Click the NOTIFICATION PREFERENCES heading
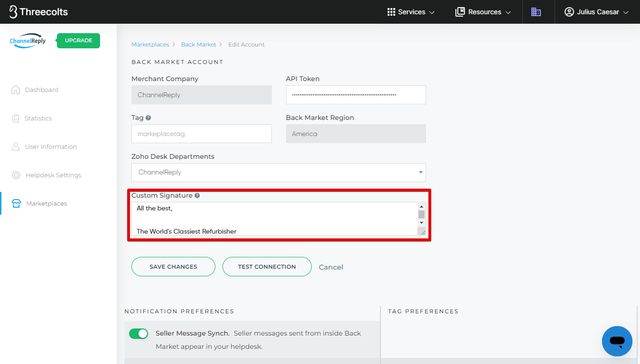This screenshot has width=640, height=364. pyautogui.click(x=179, y=311)
